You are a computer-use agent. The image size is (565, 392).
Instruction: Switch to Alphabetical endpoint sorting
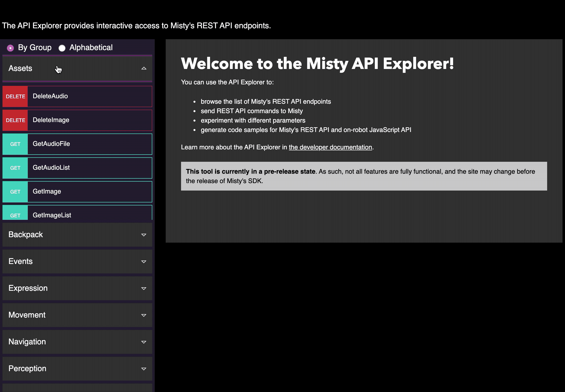click(62, 47)
